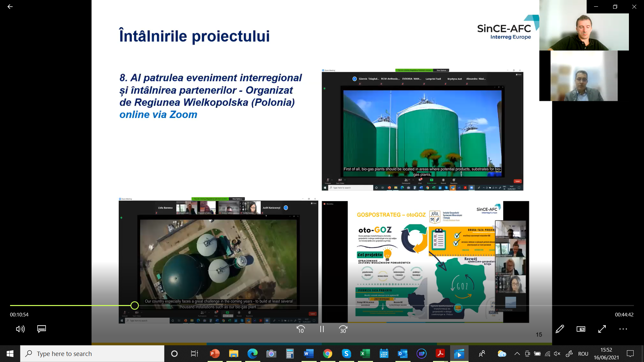Open OneDrive cloud tray icon
This screenshot has height=362, width=644.
tap(502, 354)
